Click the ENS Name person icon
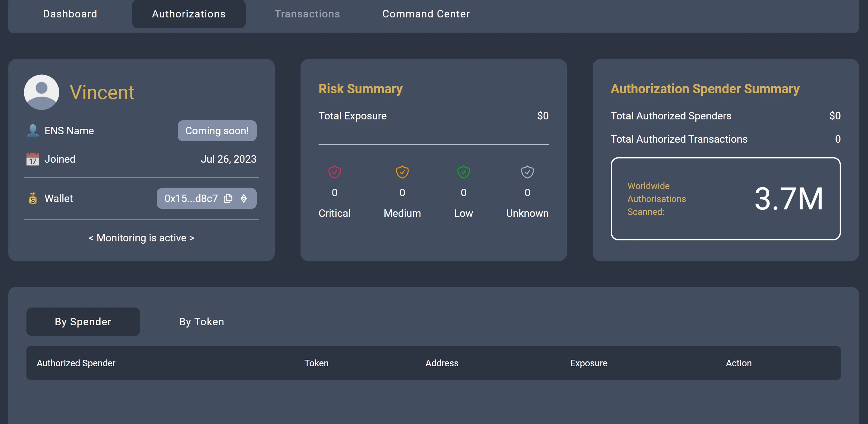The width and height of the screenshot is (868, 424). pyautogui.click(x=33, y=131)
